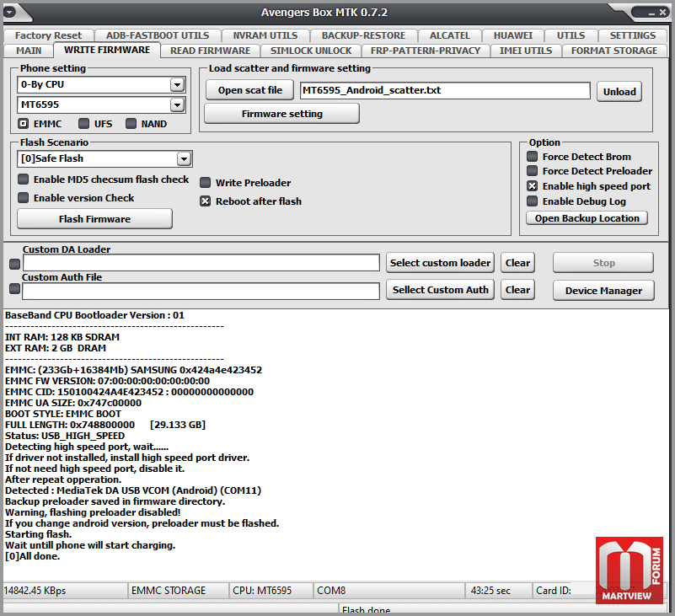Switch to BACKUP-RESTORE tab
The height and width of the screenshot is (616, 675).
tap(363, 35)
